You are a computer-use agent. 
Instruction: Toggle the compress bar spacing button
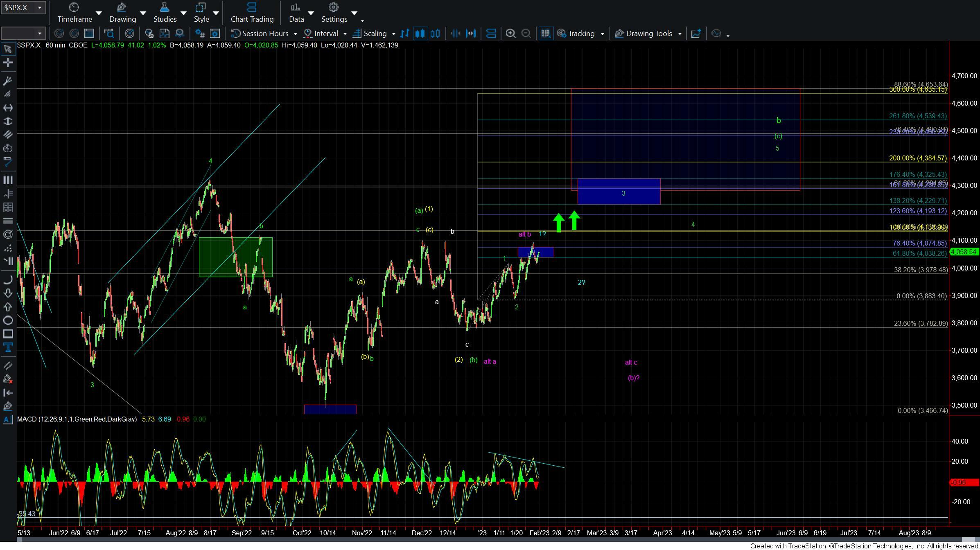455,34
